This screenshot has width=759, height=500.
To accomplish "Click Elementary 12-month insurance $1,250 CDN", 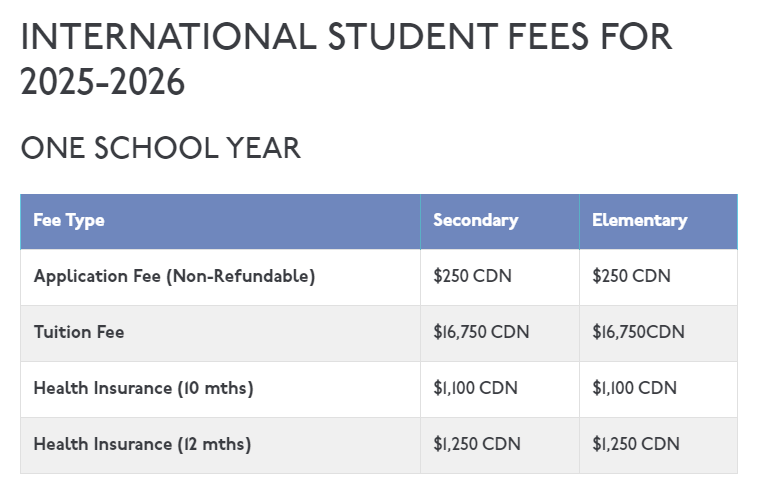I will point(636,444).
